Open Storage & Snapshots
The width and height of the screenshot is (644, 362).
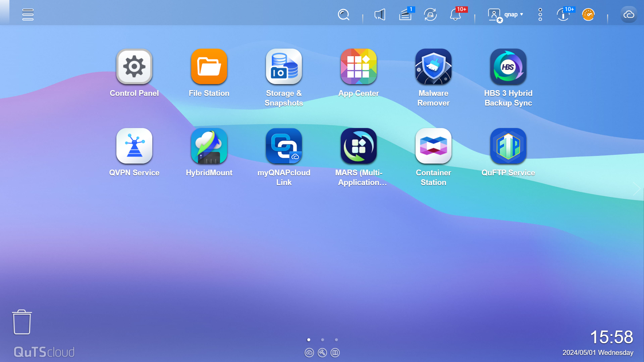click(x=284, y=67)
